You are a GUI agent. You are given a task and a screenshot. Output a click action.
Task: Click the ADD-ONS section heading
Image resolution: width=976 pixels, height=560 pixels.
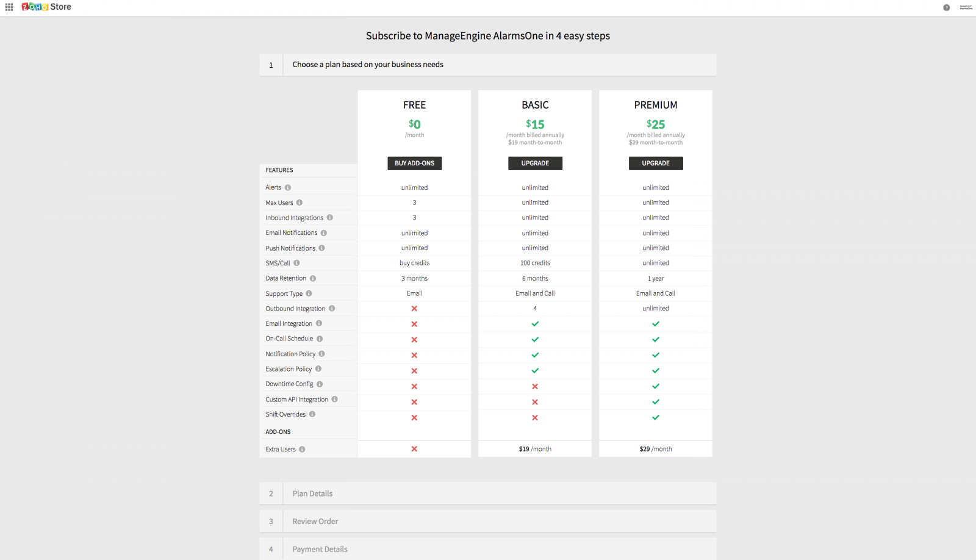coord(278,432)
